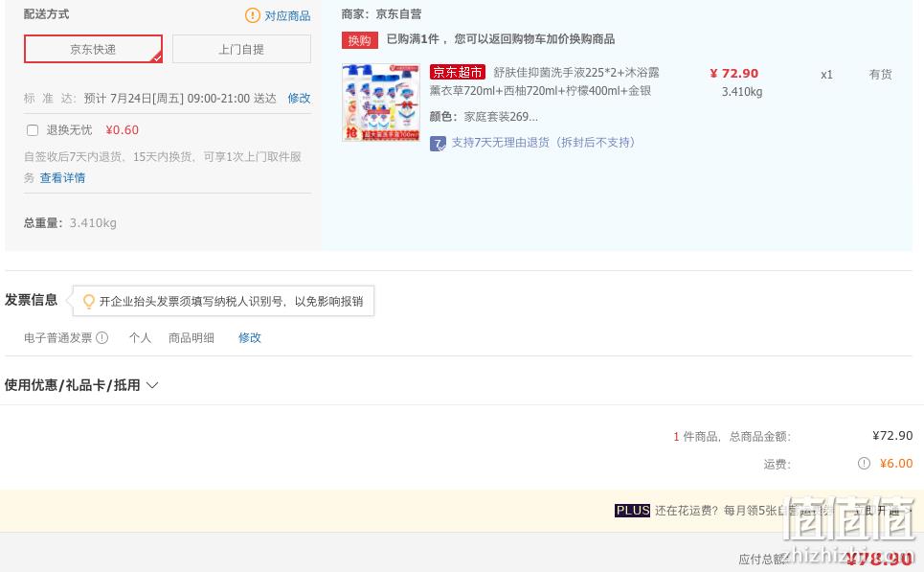924x572 pixels.
Task: Click the 商品明细 invoice content text
Action: coord(192,338)
